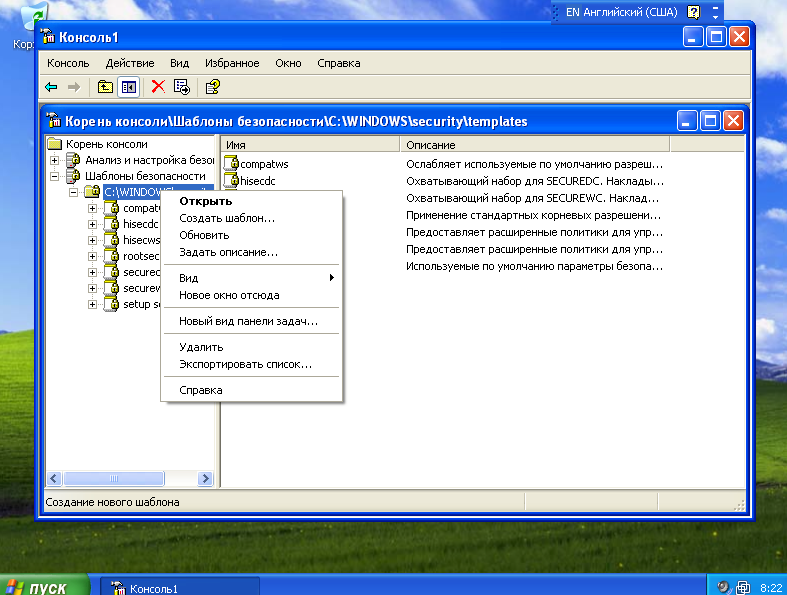Open the Вид menu in menu bar
This screenshot has width=787, height=595.
pos(179,63)
